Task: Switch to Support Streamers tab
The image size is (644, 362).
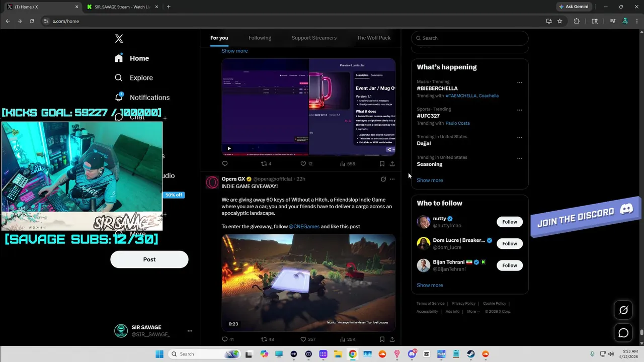Action: [x=314, y=38]
